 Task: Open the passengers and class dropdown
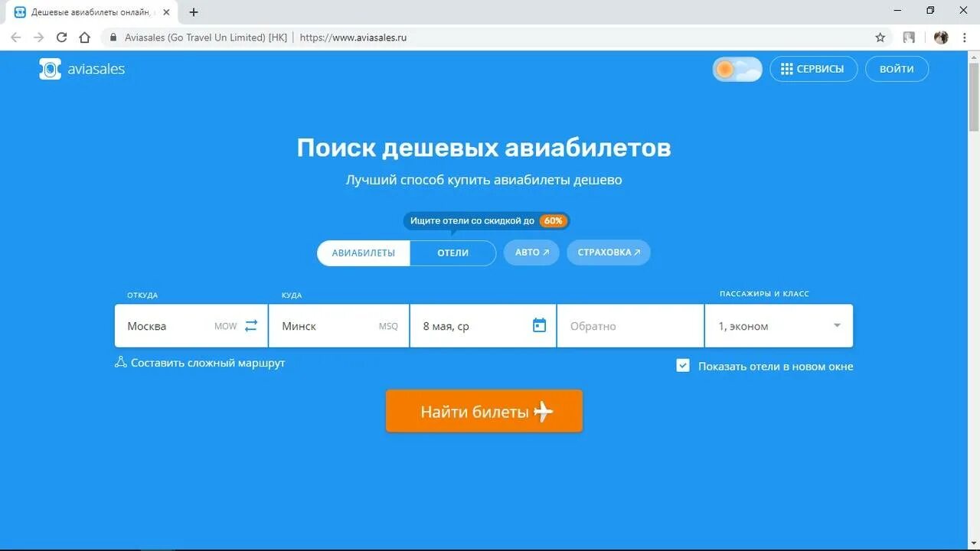tap(778, 325)
